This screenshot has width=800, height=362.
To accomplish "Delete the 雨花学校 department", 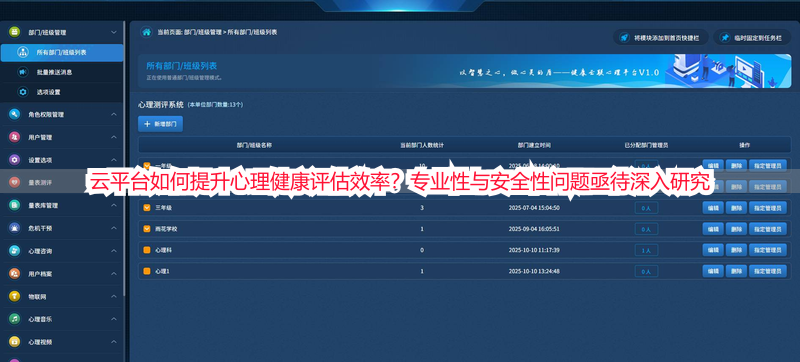I will (736, 229).
